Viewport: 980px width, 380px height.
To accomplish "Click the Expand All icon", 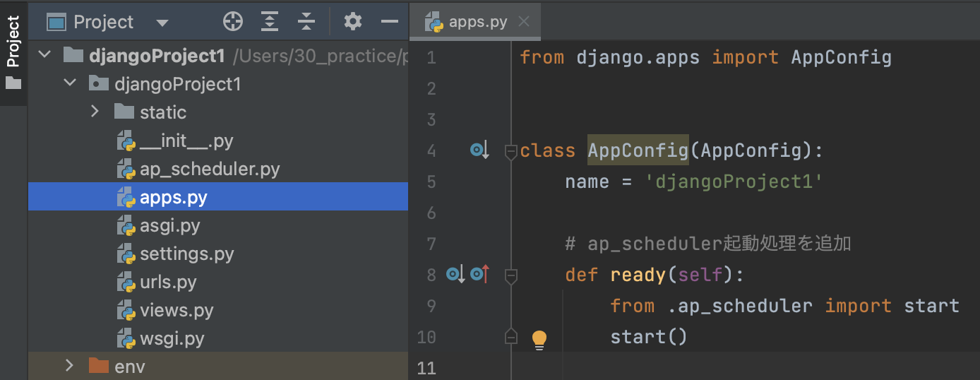I will 270,22.
